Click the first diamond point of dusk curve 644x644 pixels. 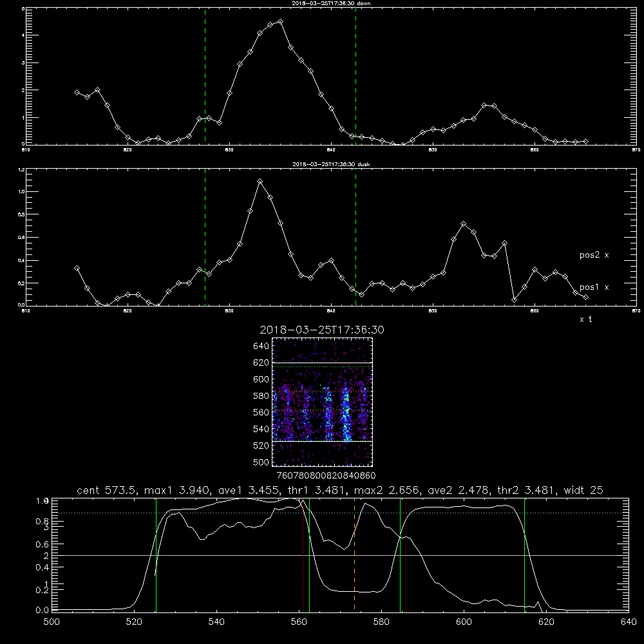pyautogui.click(x=77, y=268)
